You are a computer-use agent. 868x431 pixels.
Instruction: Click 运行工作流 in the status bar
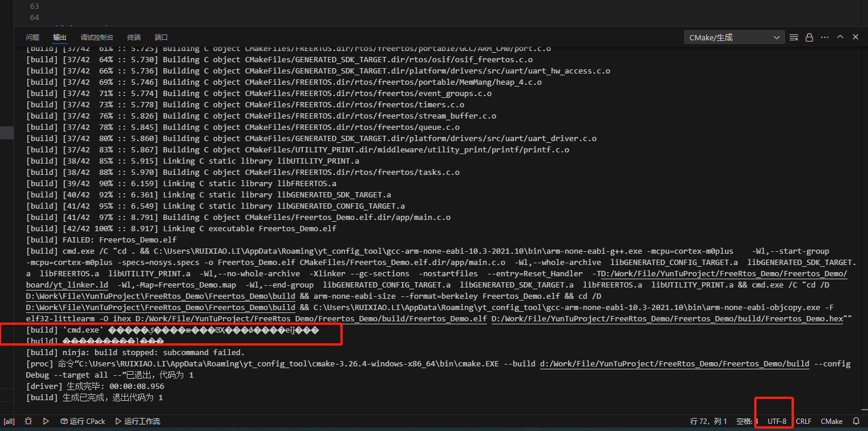point(138,422)
